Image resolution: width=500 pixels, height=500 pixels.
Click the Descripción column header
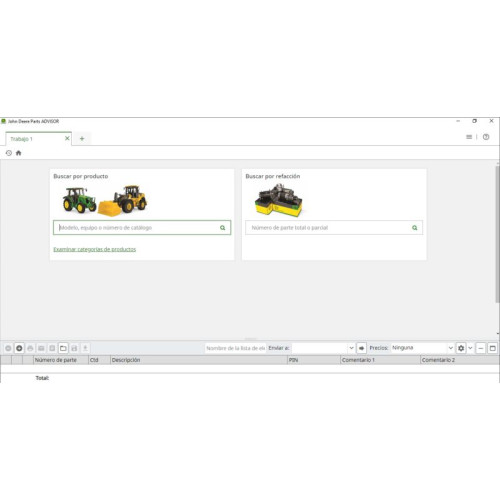(199, 360)
